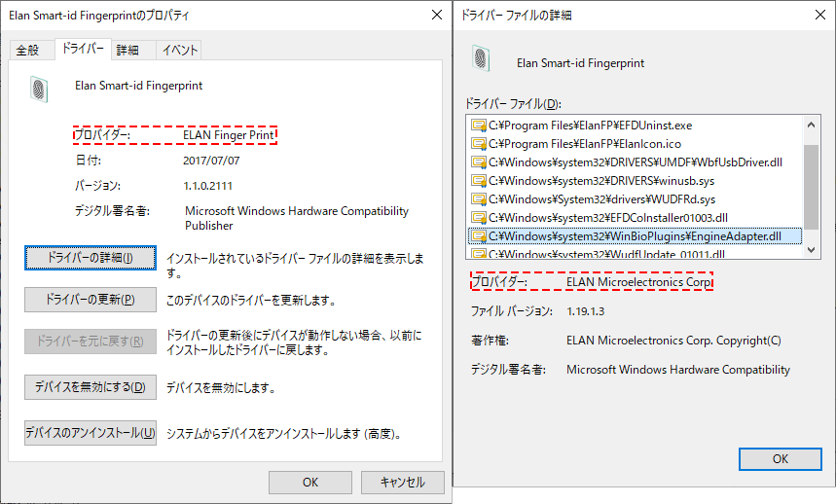This screenshot has height=504, width=836.
Task: Click digital signer value in details window
Action: pyautogui.click(x=678, y=370)
